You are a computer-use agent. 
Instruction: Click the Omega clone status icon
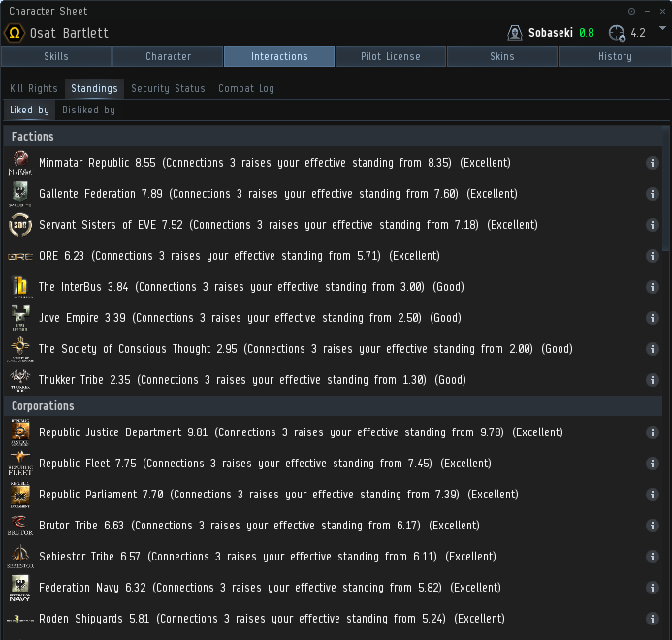point(15,33)
